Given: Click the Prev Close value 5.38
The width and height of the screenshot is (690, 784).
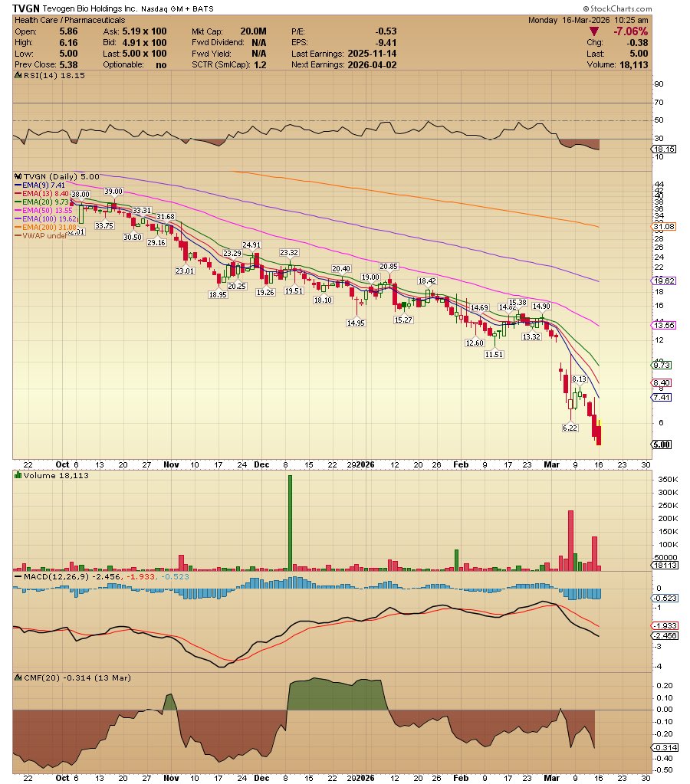Looking at the screenshot, I should click(68, 64).
